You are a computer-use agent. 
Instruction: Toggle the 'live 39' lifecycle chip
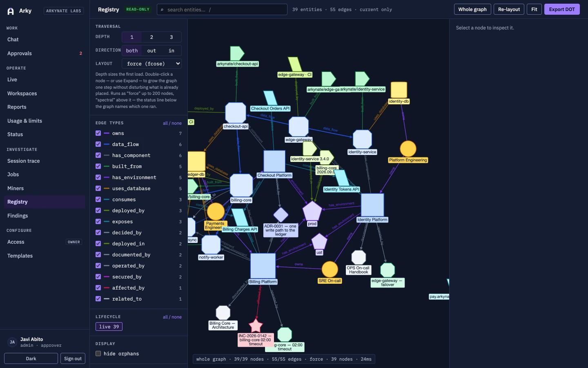pos(109,327)
